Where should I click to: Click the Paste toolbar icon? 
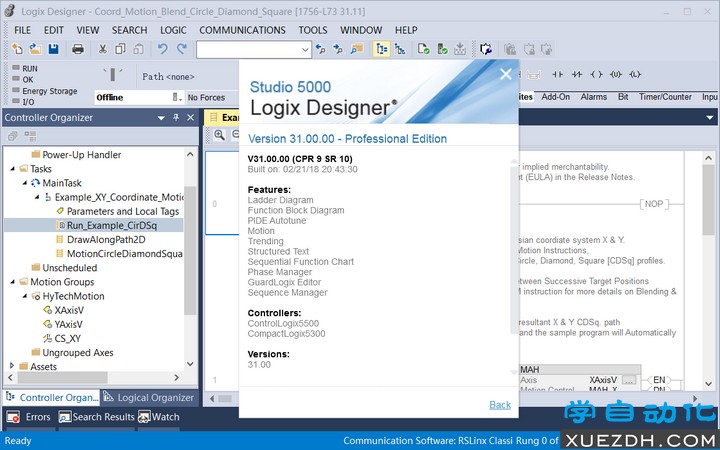[x=138, y=49]
